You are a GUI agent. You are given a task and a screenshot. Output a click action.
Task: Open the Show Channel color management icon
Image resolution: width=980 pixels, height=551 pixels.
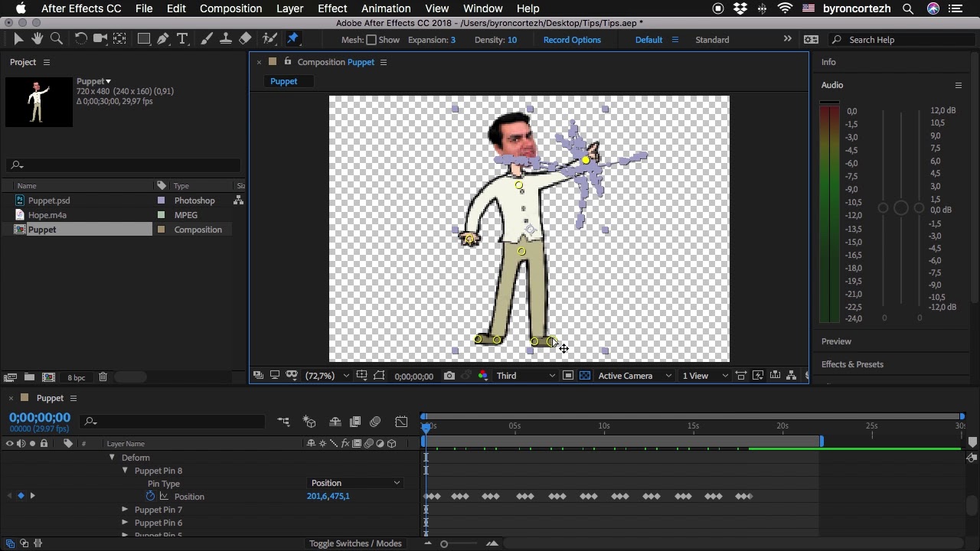483,376
